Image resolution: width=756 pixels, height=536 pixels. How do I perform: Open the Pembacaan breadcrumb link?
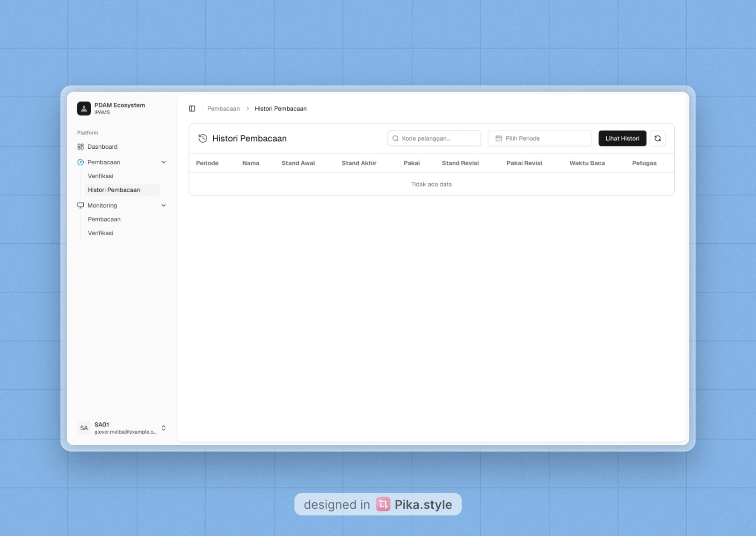223,108
